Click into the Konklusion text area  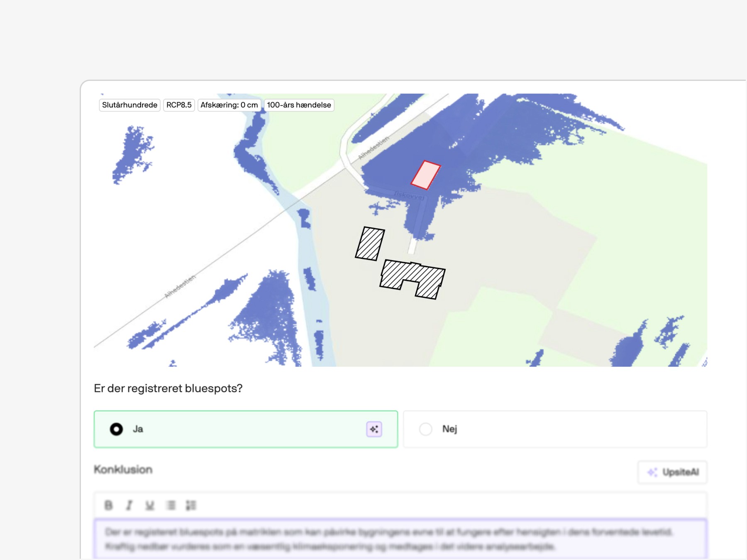(400, 539)
